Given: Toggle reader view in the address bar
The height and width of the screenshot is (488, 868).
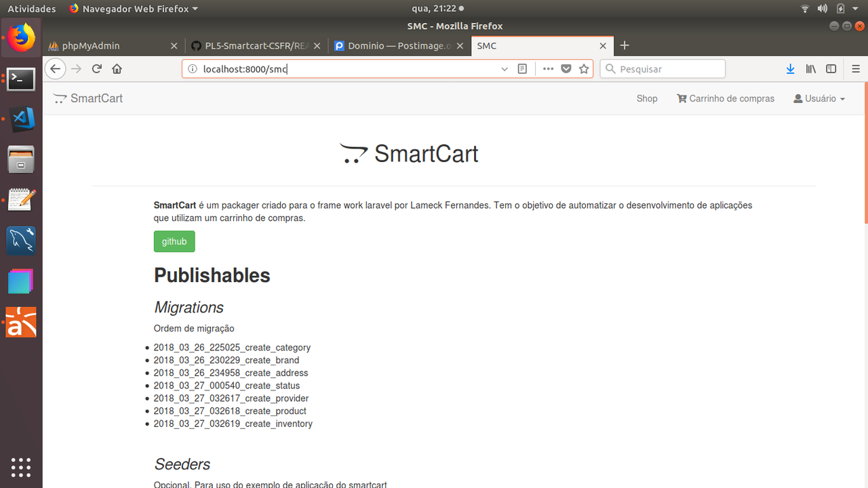Looking at the screenshot, I should pyautogui.click(x=522, y=69).
